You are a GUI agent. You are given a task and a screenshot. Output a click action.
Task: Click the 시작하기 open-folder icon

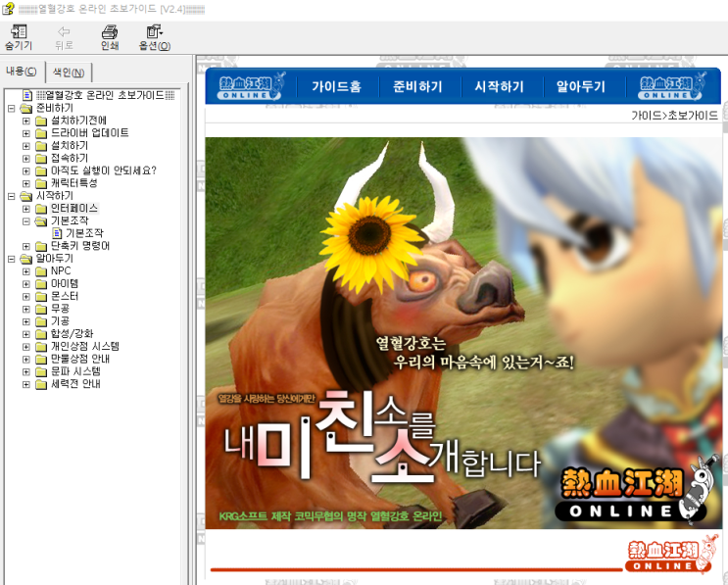[26, 196]
